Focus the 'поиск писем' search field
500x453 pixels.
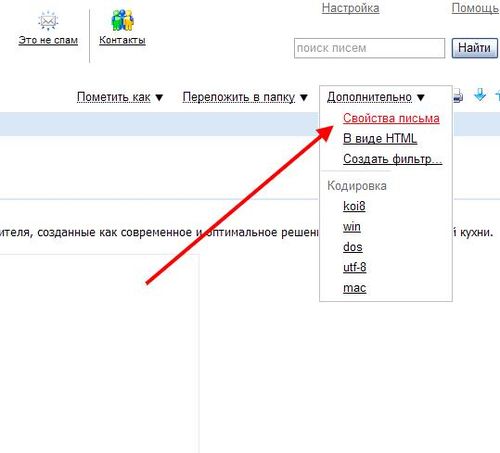click(x=369, y=48)
